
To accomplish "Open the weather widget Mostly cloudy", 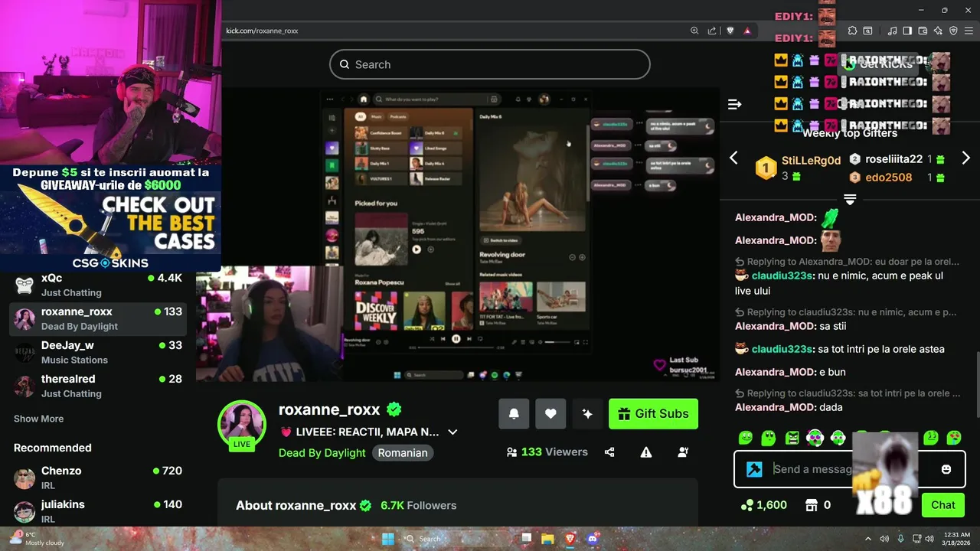I will pos(35,539).
